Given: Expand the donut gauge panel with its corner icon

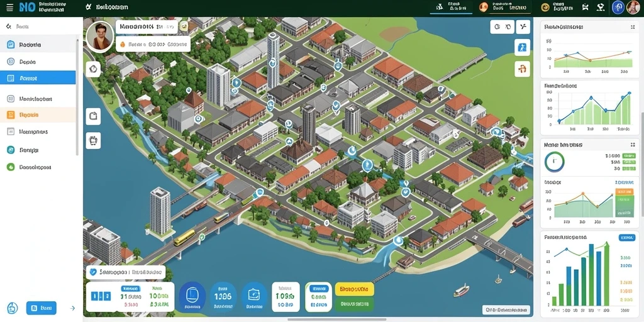Looking at the screenshot, I should click(x=633, y=145).
